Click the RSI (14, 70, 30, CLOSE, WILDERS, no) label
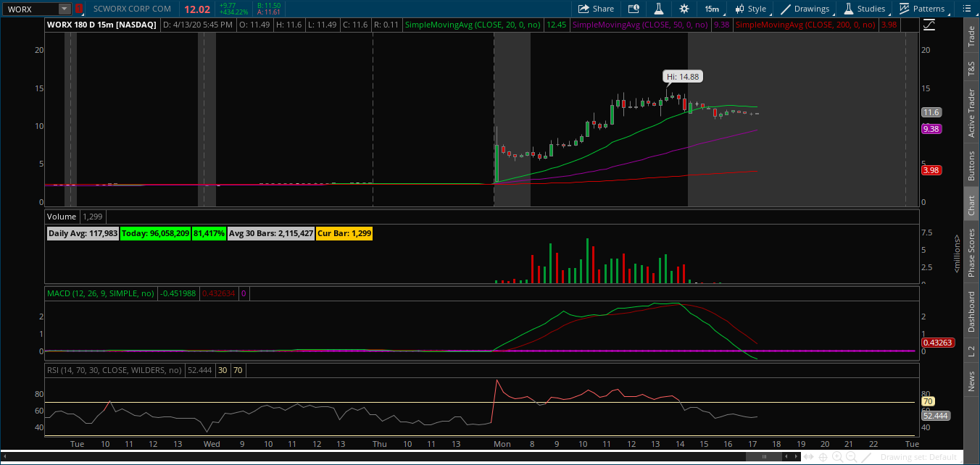Viewport: 980px width, 465px height. coord(115,370)
